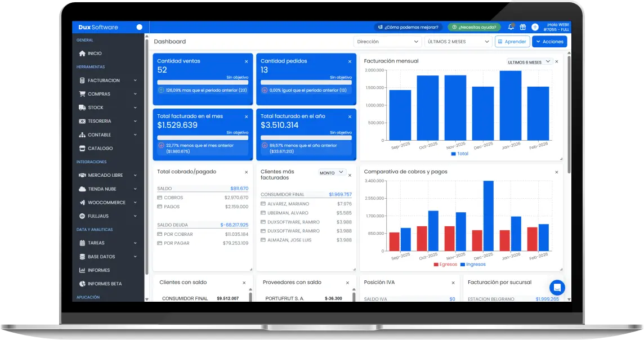Click the notifications bell icon
The image size is (644, 340).
[x=511, y=27]
